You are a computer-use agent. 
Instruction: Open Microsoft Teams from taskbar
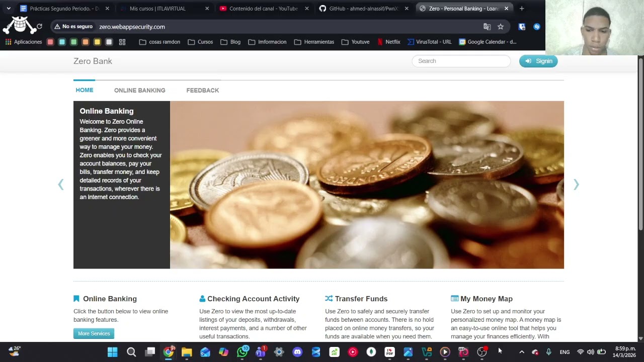pos(261,352)
